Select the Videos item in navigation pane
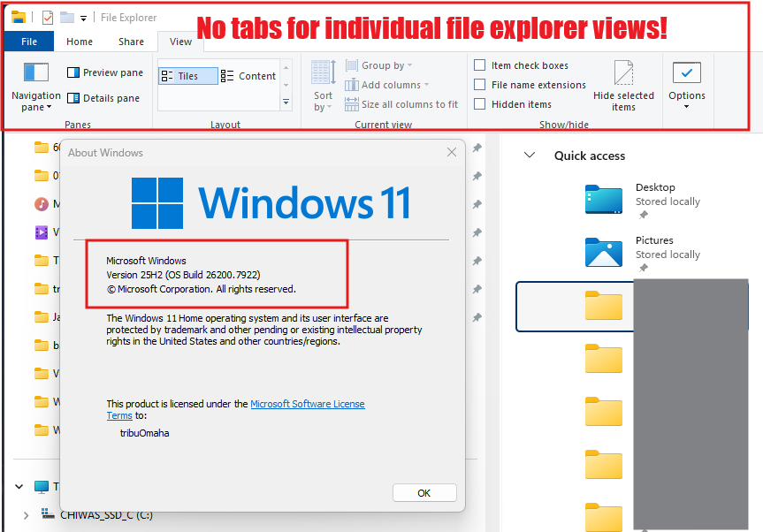Viewport: 763px width, 532px height. (47, 232)
